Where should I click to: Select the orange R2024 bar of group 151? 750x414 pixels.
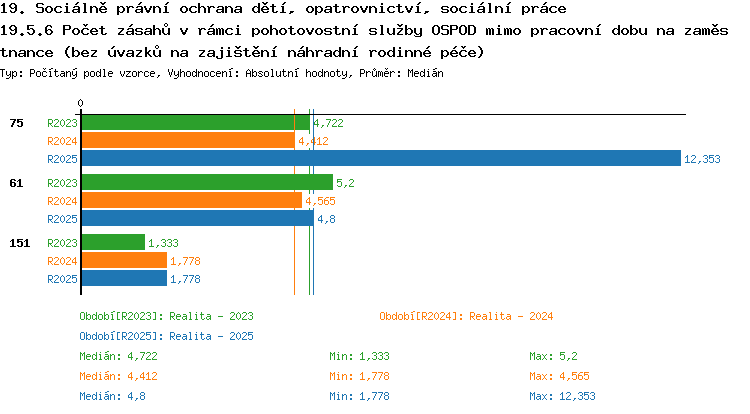pyautogui.click(x=124, y=260)
